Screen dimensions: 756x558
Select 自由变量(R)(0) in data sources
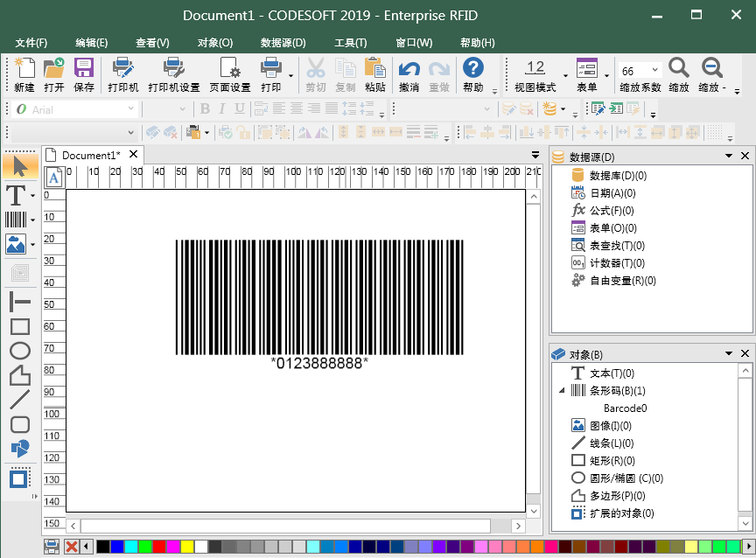pos(623,281)
